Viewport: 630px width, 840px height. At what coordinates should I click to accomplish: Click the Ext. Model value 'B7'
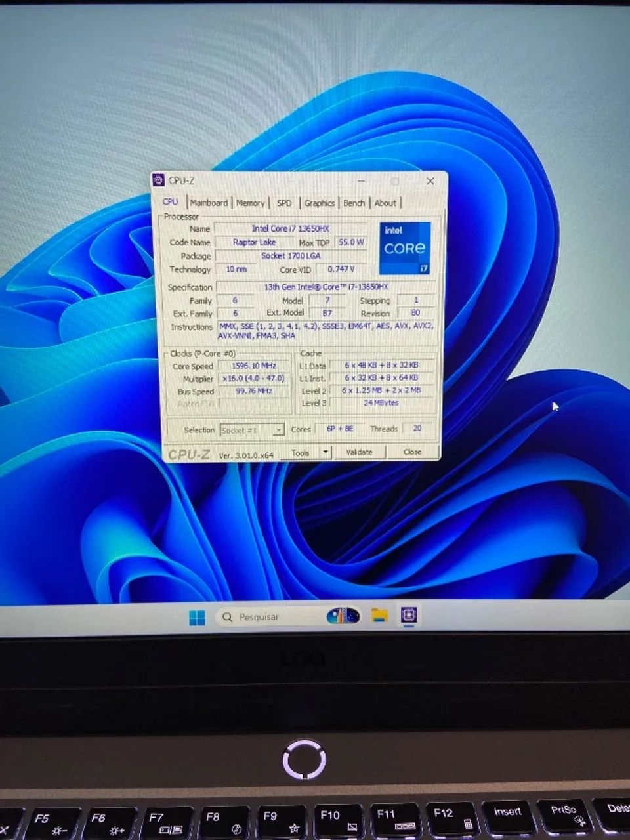[x=327, y=313]
